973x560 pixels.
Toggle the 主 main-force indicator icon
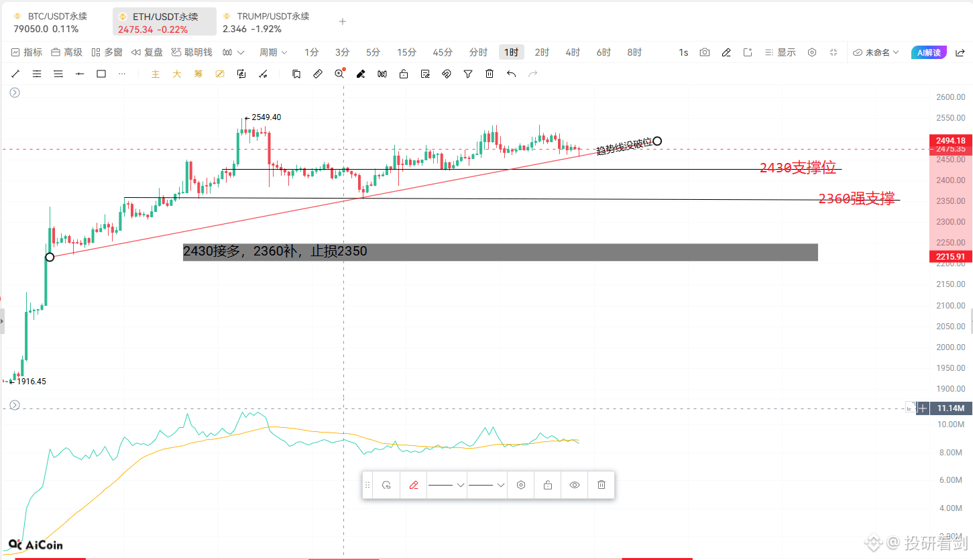156,74
